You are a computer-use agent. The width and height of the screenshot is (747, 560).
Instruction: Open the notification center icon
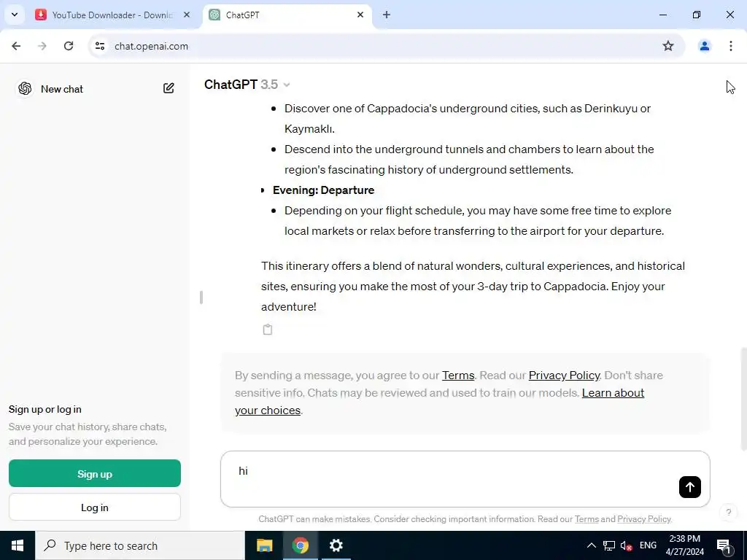click(x=724, y=545)
